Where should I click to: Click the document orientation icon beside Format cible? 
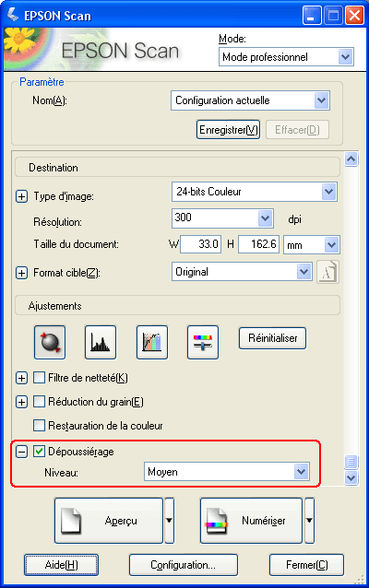[327, 272]
